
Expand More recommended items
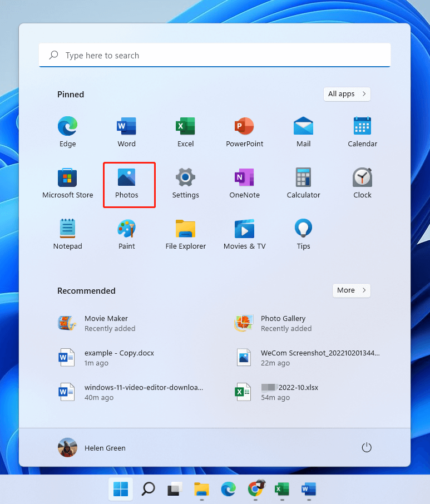click(351, 290)
